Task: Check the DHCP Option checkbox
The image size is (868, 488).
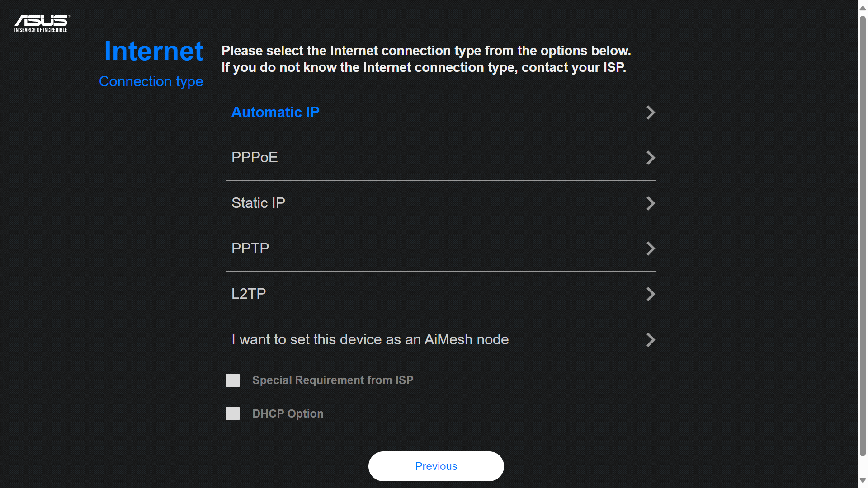Action: pyautogui.click(x=232, y=413)
